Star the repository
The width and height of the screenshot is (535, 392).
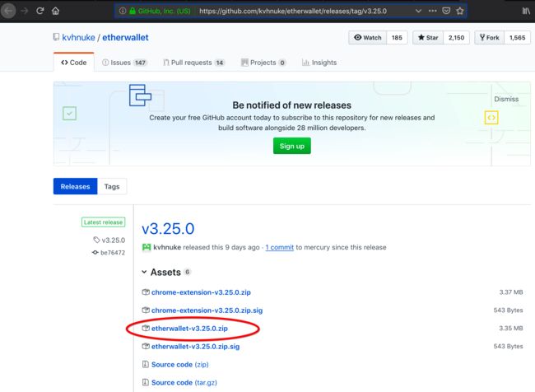click(x=428, y=38)
